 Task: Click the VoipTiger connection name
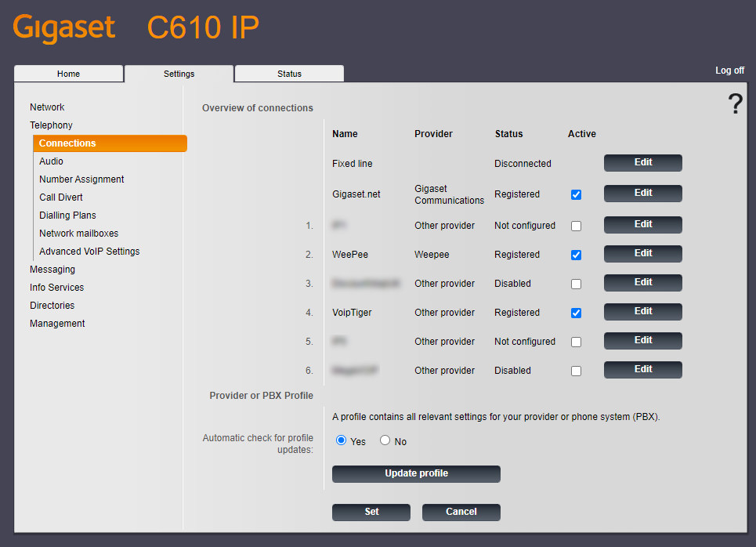click(x=352, y=313)
